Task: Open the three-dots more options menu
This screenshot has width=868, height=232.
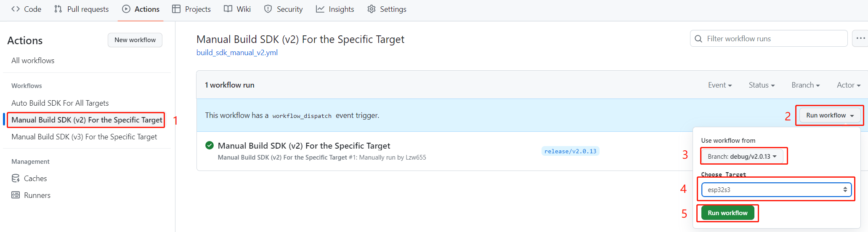Action: [860, 38]
